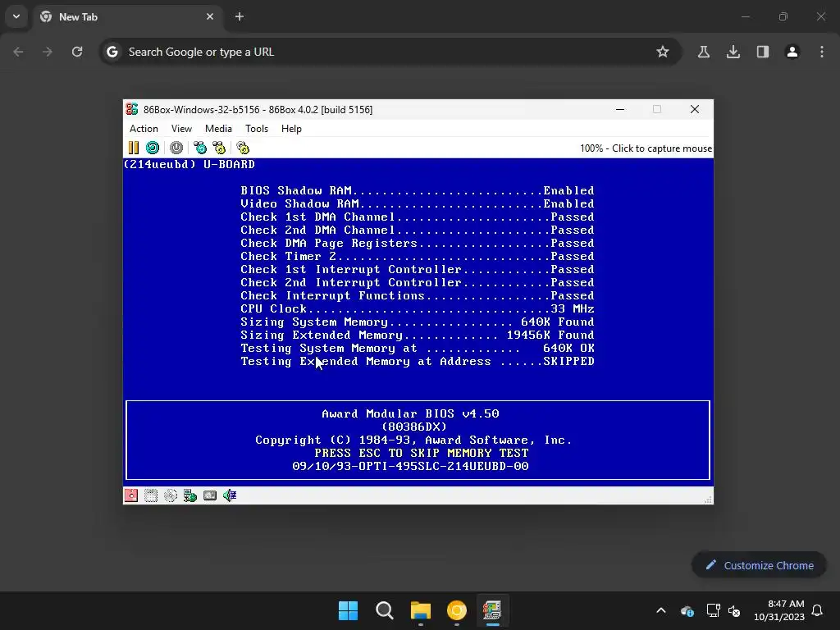
Task: Open a new Chrome tab with plus
Action: coord(240,16)
